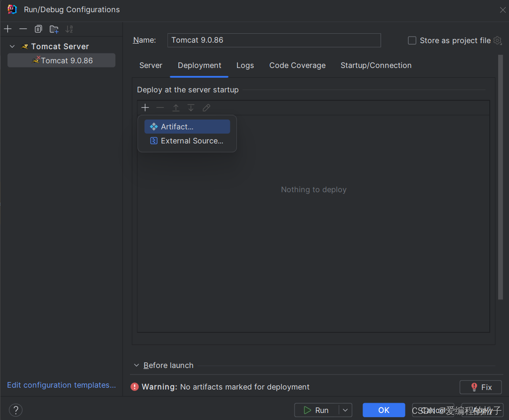Viewport: 509px width, 420px height.
Task: Select the Tomcat Server group label
Action: (x=60, y=46)
